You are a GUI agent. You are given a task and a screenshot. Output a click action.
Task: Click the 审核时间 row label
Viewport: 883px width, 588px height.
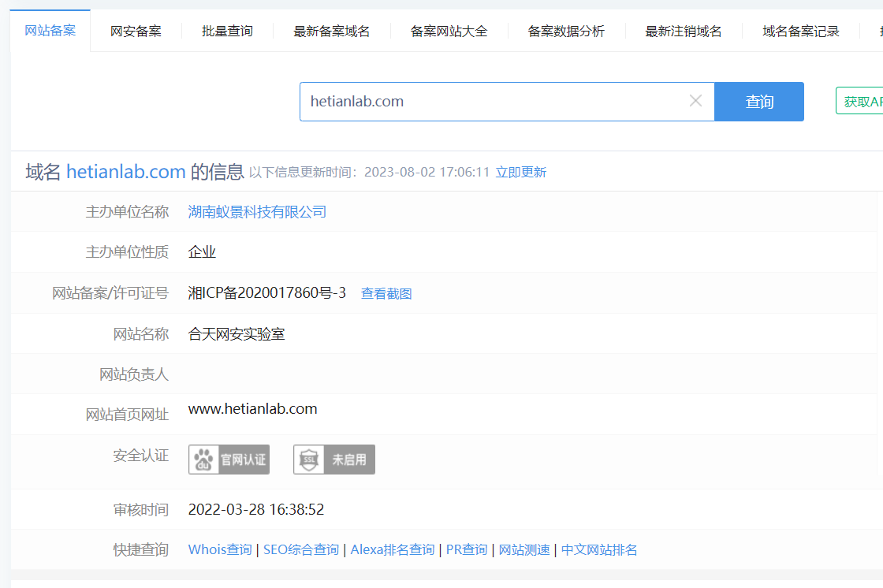click(x=141, y=510)
